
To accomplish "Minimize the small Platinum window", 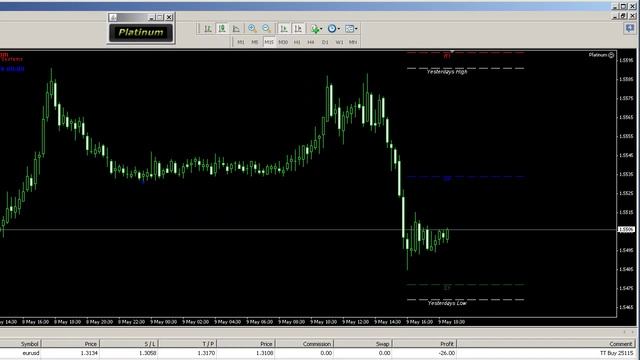I will click(x=151, y=17).
